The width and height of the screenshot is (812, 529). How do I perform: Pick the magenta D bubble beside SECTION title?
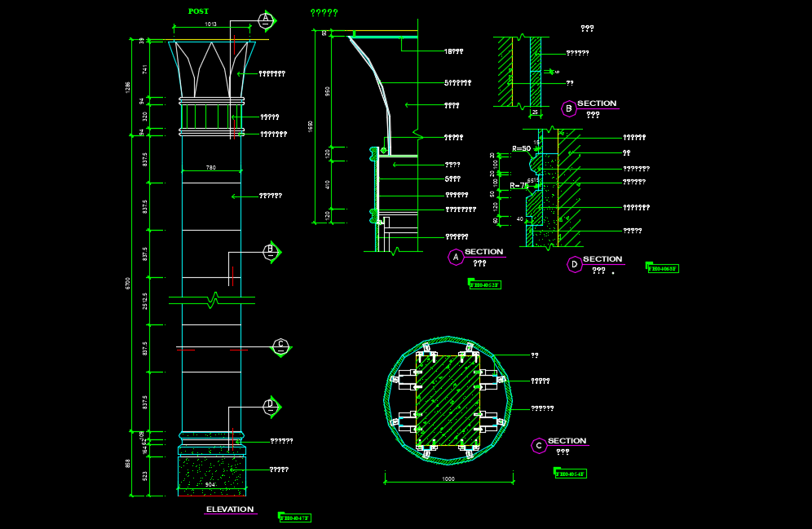(x=574, y=264)
